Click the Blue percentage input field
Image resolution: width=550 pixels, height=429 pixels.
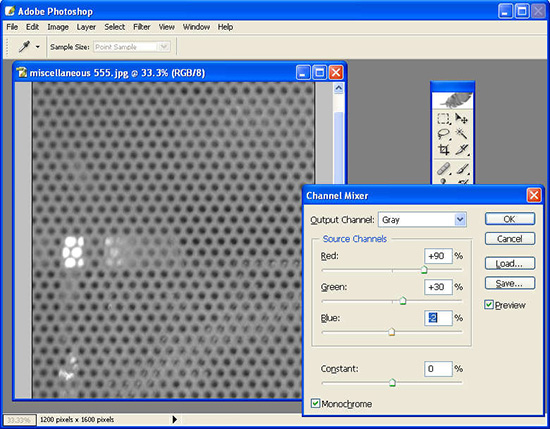tap(438, 318)
